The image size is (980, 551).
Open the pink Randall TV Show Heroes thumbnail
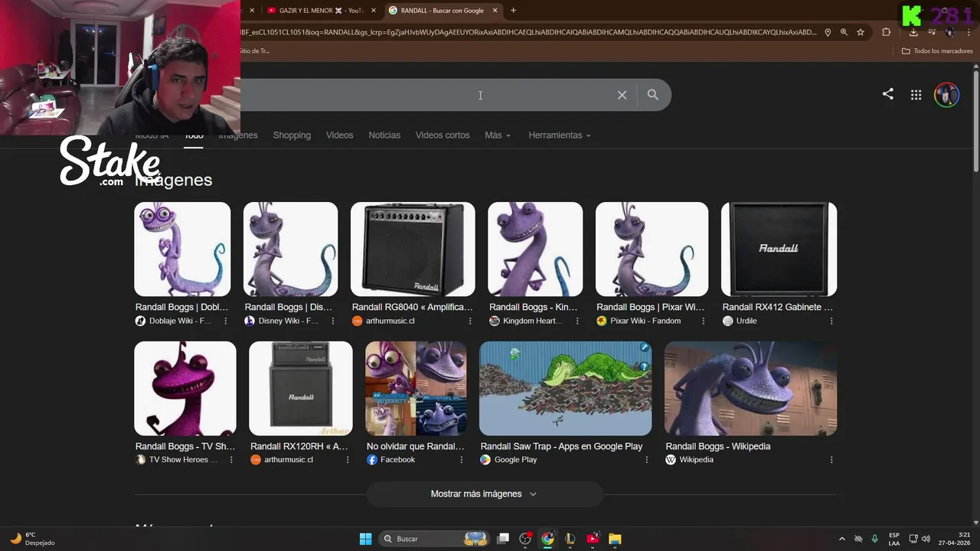(185, 389)
